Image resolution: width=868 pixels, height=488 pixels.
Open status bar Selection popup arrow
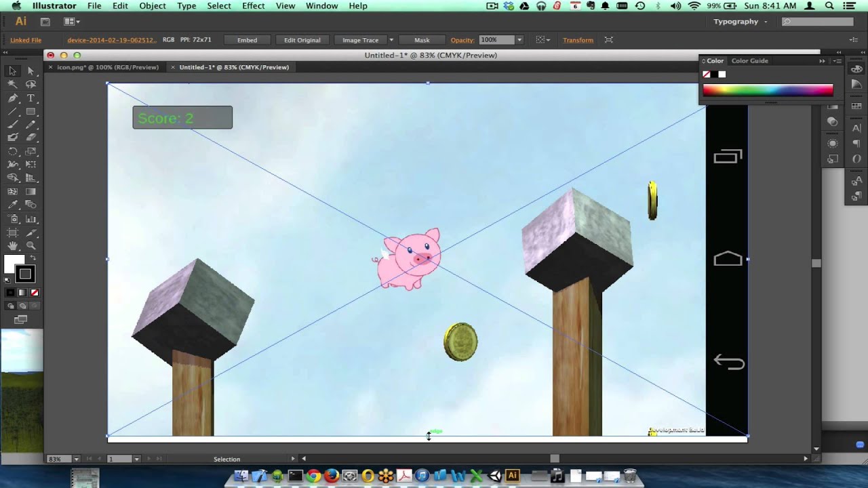(x=293, y=459)
